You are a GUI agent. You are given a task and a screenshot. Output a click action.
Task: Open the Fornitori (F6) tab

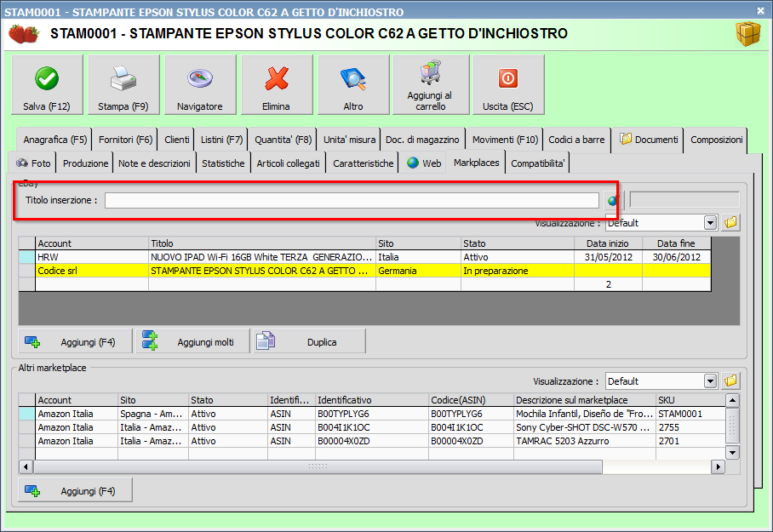point(125,140)
